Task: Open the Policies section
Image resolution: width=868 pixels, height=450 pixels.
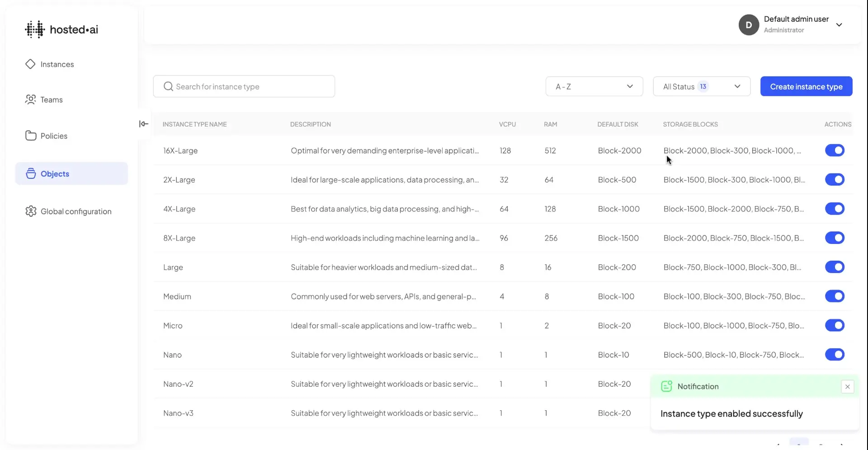Action: 54,136
